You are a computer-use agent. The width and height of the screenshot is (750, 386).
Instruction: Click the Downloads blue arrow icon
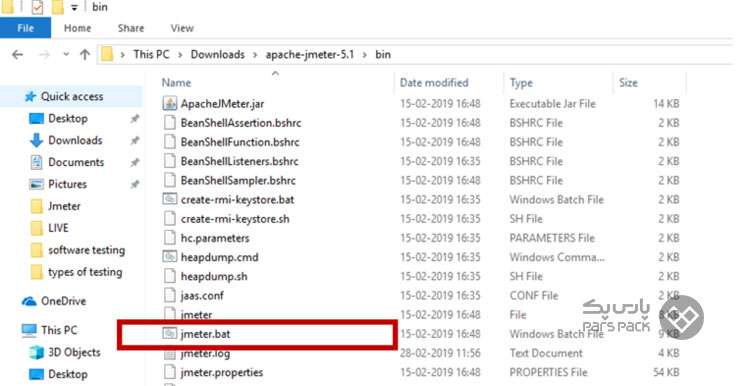point(36,141)
